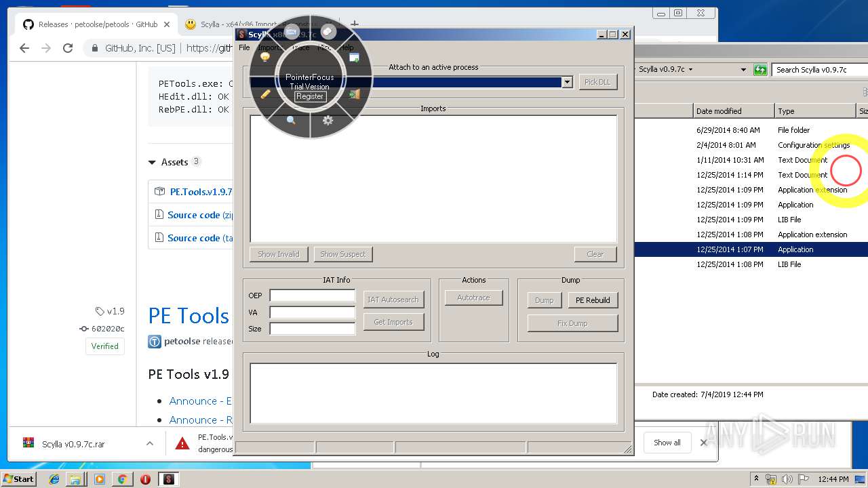
Task: Click the PointerFocus eraser icon
Action: click(328, 31)
